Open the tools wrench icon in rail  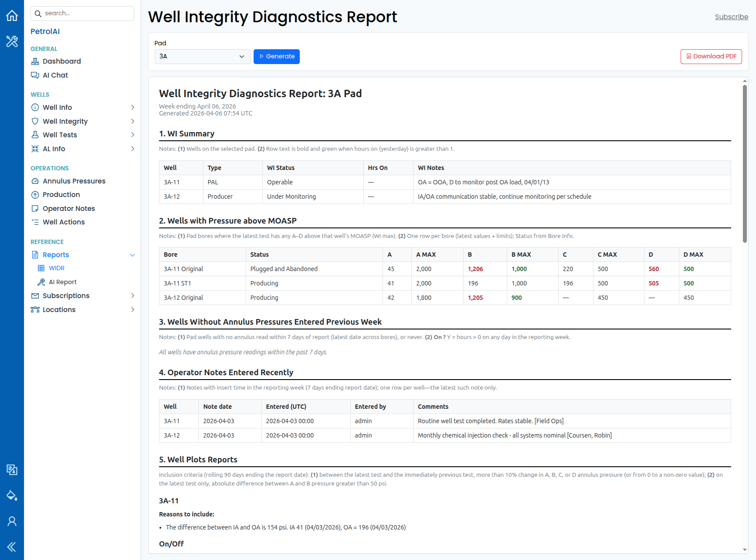click(x=12, y=41)
